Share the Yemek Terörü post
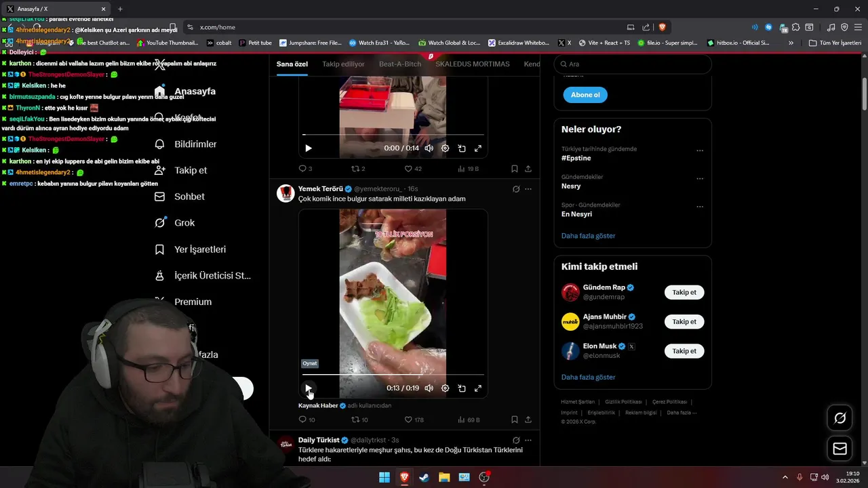The width and height of the screenshot is (868, 488). [528, 420]
